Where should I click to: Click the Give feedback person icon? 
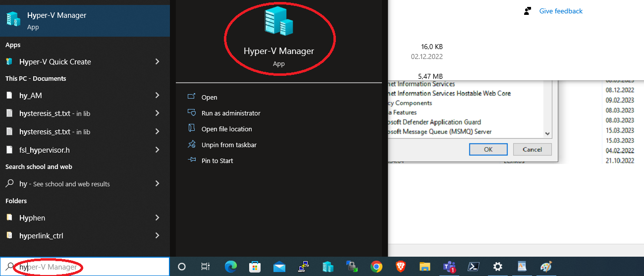[x=528, y=11]
